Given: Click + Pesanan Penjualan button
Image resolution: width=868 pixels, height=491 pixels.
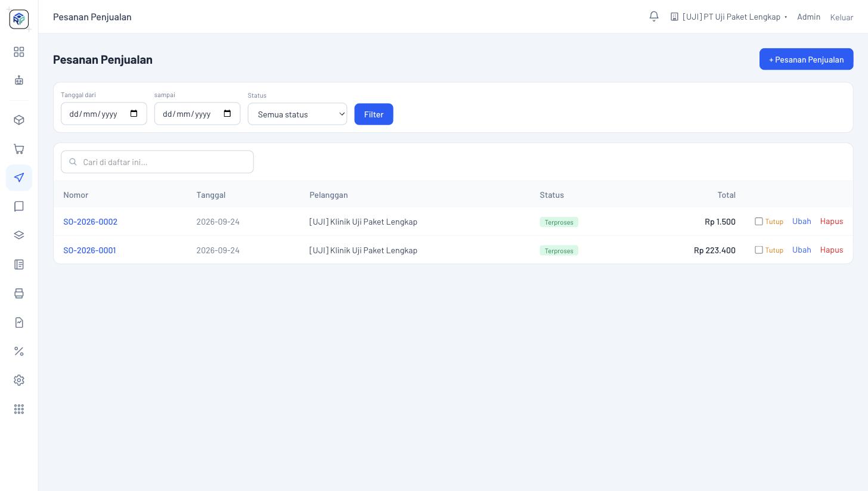Looking at the screenshot, I should pyautogui.click(x=806, y=59).
